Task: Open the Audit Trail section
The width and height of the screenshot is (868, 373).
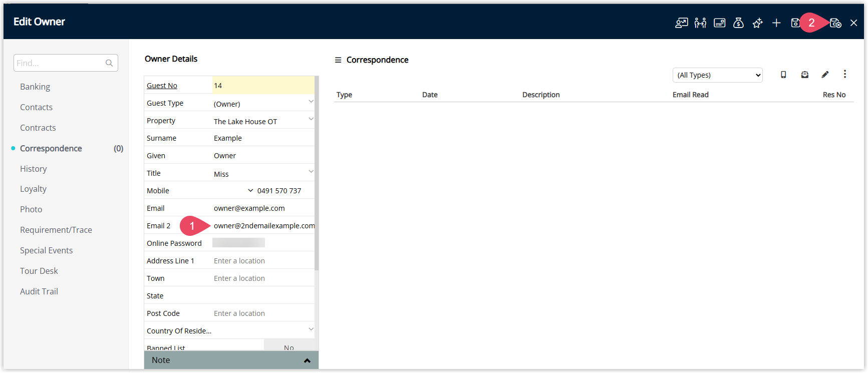Action: 39,291
